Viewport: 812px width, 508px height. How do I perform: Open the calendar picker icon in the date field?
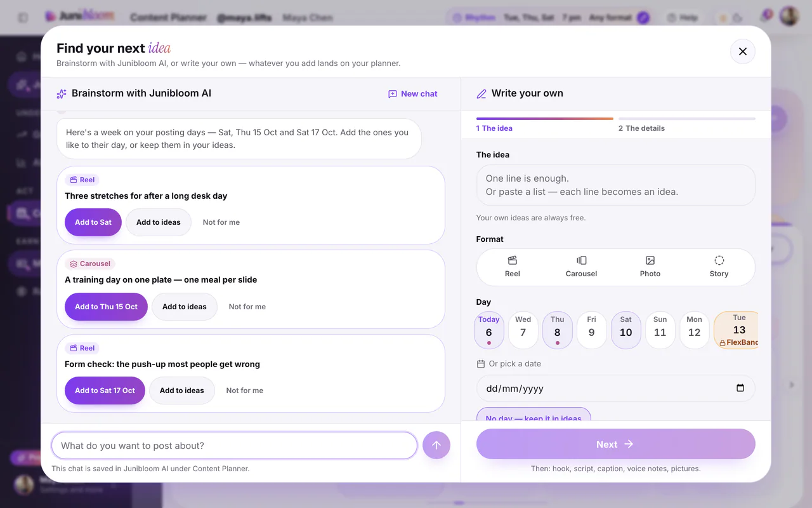click(740, 388)
